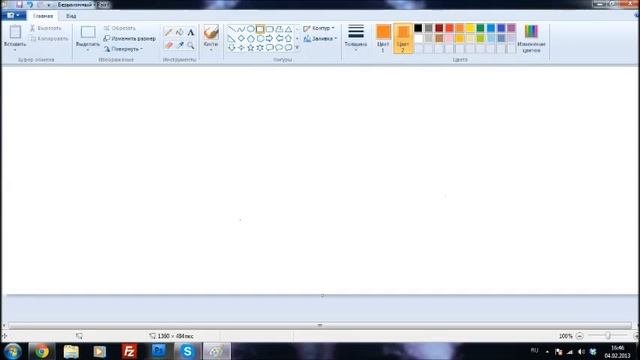This screenshot has width=640, height=360.
Task: Click Resize (Изменить размер) button
Action: coord(129,38)
